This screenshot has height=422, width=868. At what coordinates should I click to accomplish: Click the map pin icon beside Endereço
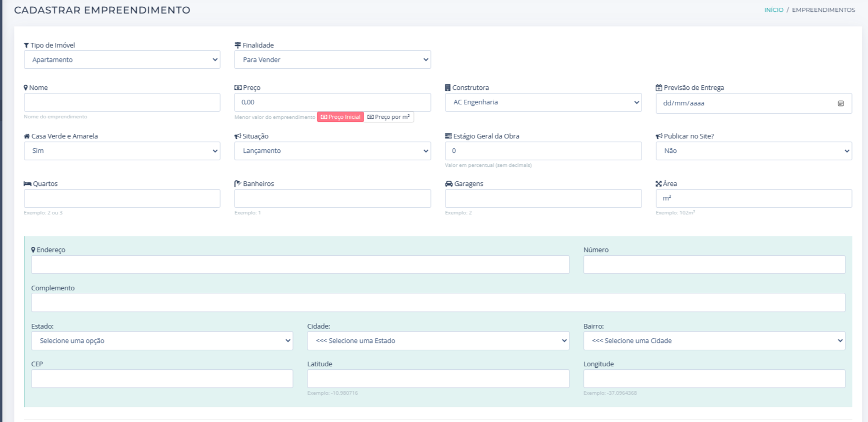coord(33,250)
